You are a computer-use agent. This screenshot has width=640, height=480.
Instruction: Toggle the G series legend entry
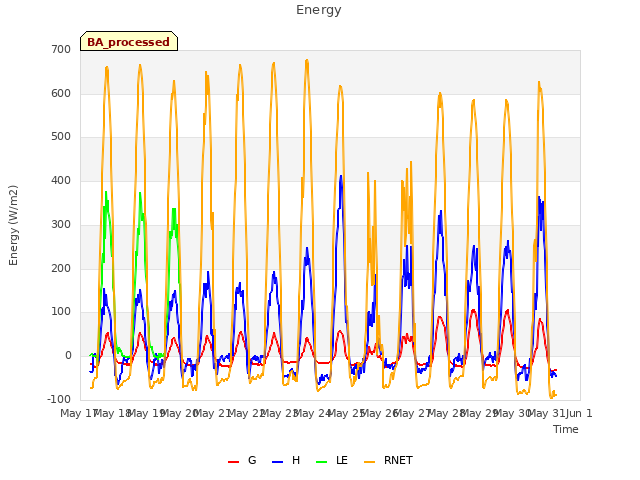(x=242, y=460)
